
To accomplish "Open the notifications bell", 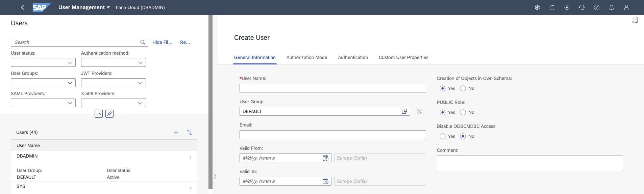I will (x=611, y=7).
